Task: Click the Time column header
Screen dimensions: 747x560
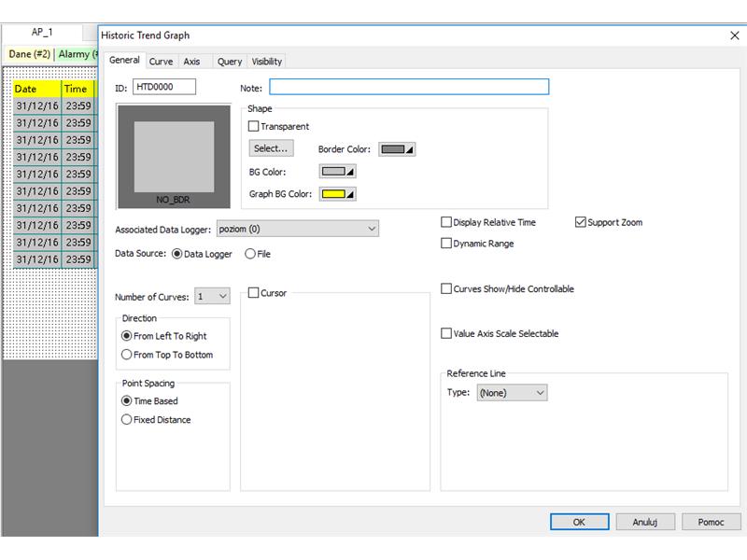Action: tap(78, 89)
